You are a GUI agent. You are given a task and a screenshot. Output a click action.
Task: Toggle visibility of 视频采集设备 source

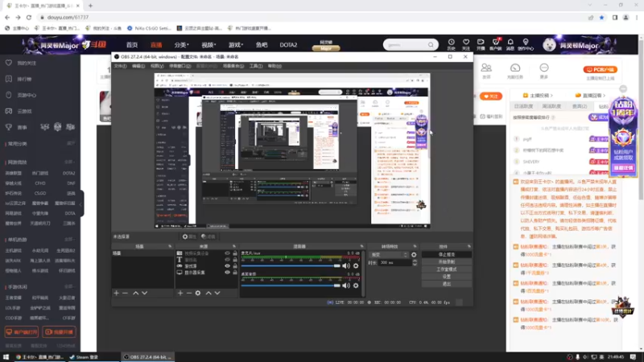click(x=227, y=253)
